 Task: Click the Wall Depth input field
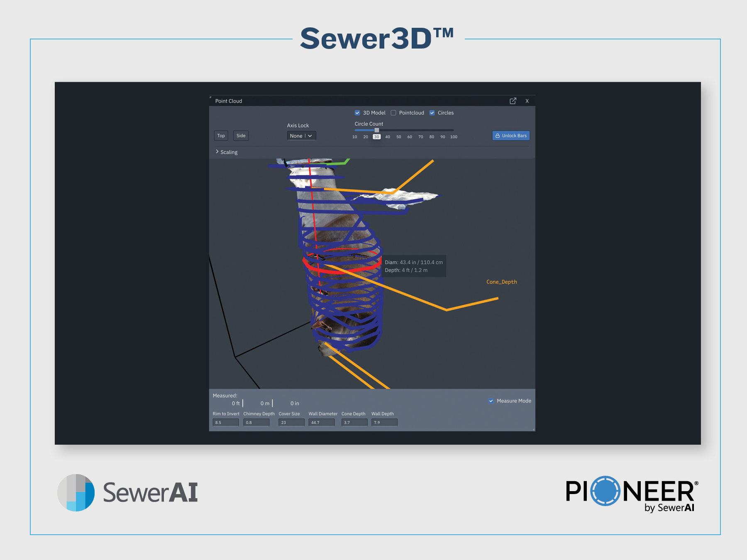click(x=384, y=422)
